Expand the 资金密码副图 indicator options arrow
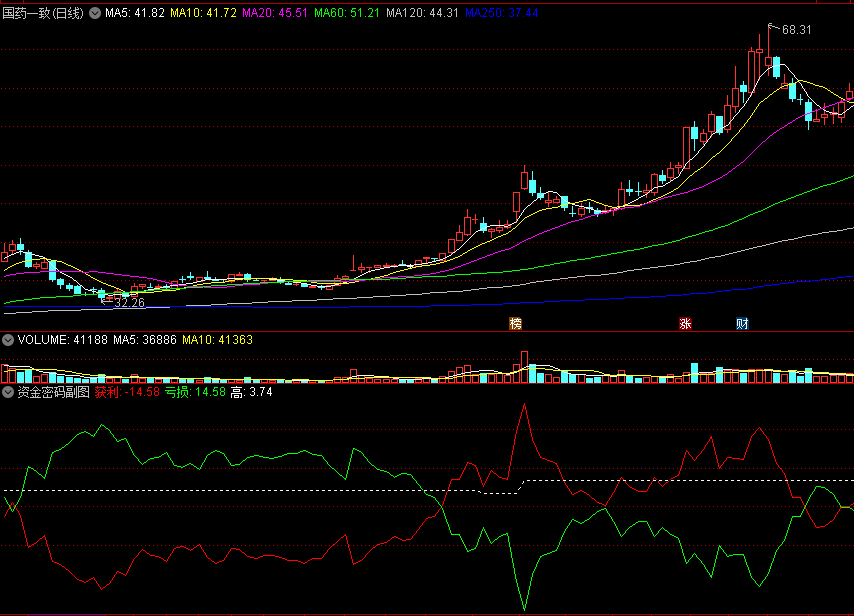 pos(8,392)
